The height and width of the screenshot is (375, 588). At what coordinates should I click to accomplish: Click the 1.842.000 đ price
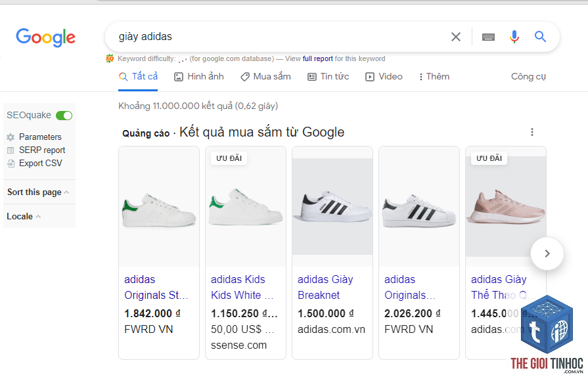pos(152,313)
